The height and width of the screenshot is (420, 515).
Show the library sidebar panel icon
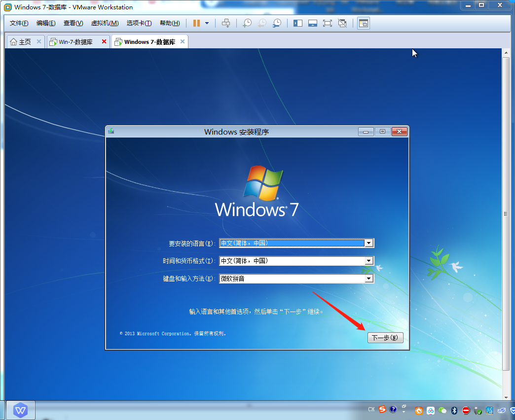click(298, 23)
